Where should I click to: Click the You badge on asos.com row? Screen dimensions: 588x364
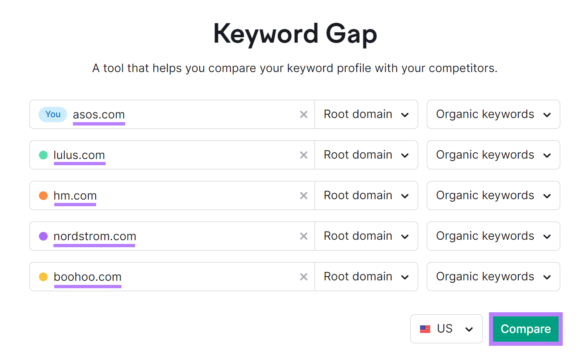(x=53, y=114)
